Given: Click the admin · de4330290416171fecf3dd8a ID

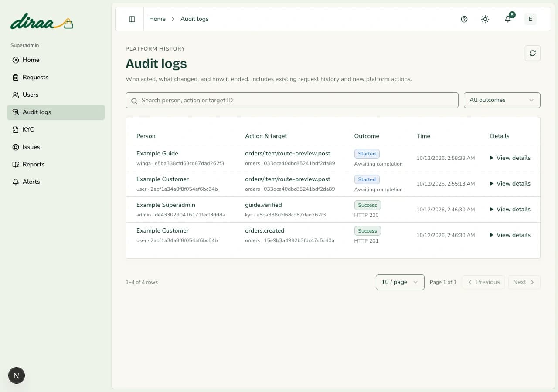Looking at the screenshot, I should click(181, 215).
